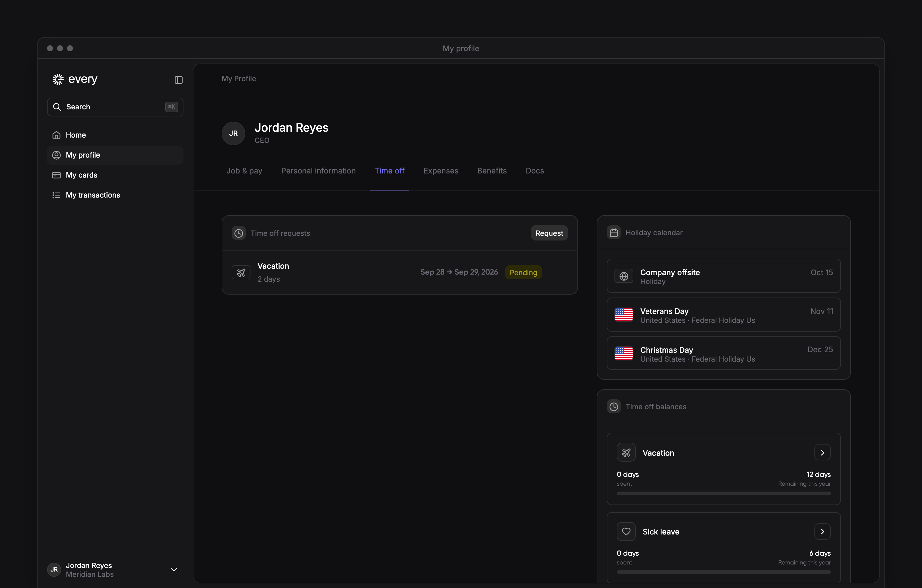Screen dimensions: 922x588
Task: Click the US flag next to Christmas Day
Action: (624, 353)
